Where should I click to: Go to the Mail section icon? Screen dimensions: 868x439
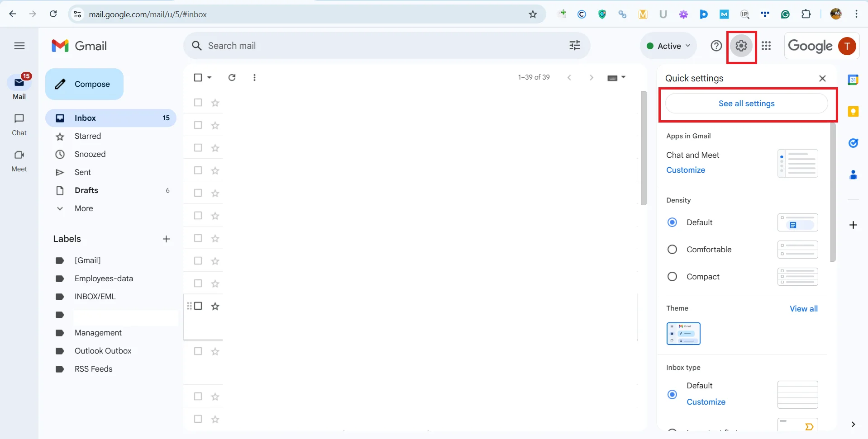19,83
